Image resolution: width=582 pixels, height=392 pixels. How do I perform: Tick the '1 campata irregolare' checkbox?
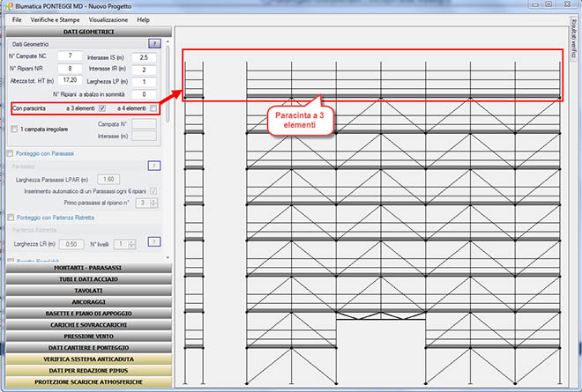tap(13, 129)
